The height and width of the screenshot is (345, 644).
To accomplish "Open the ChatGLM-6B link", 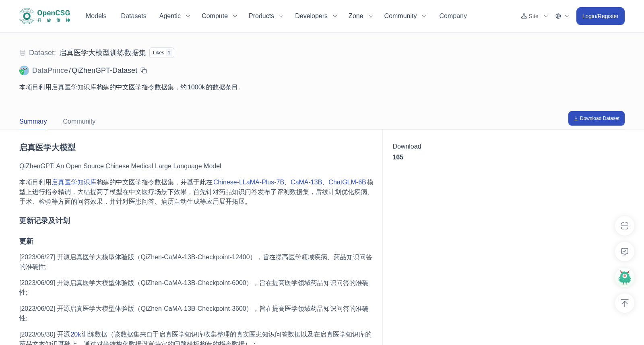I will pos(347,182).
